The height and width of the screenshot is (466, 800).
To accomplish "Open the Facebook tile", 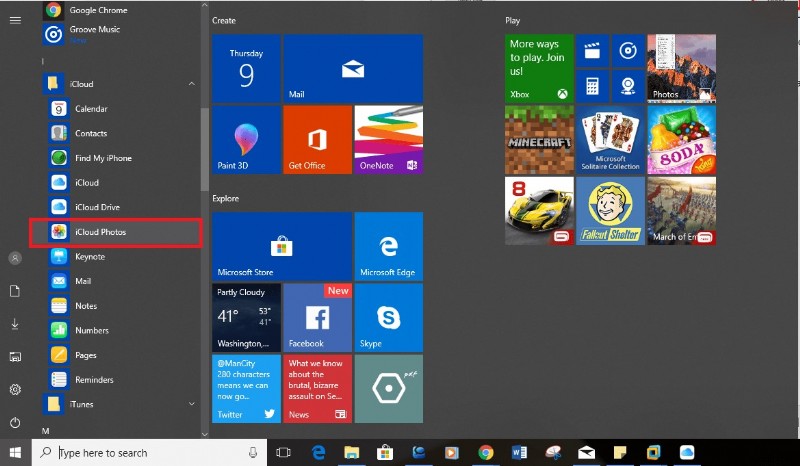I will tap(317, 317).
